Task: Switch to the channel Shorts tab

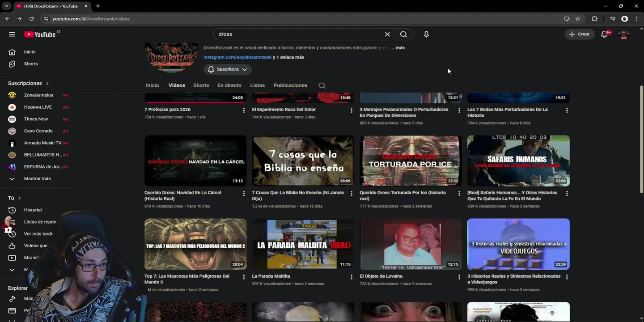Action: tap(201, 85)
